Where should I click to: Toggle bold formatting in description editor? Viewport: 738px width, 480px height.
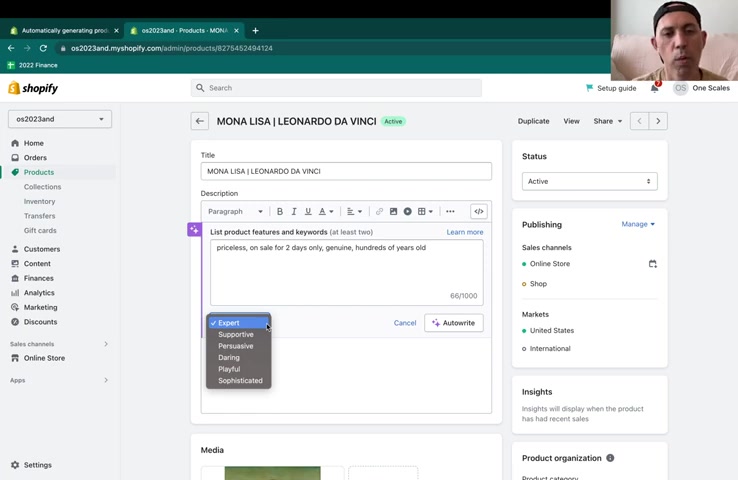tap(280, 212)
